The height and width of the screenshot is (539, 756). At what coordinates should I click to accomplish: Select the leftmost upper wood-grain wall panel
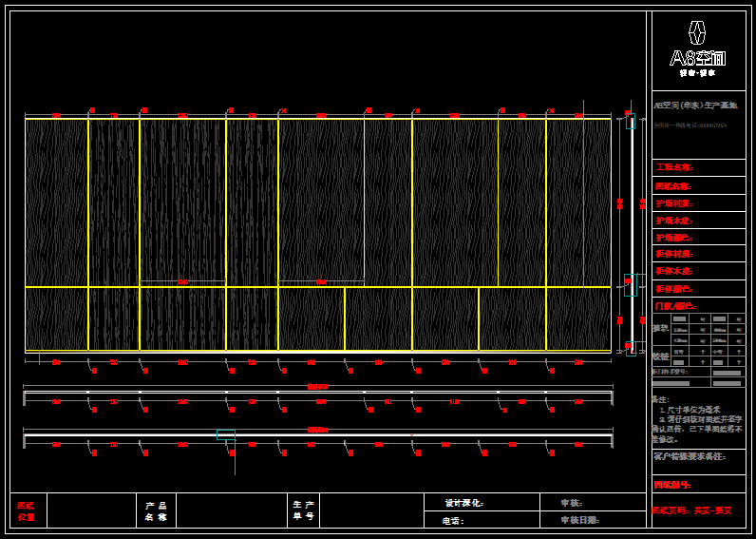[x=56, y=202]
